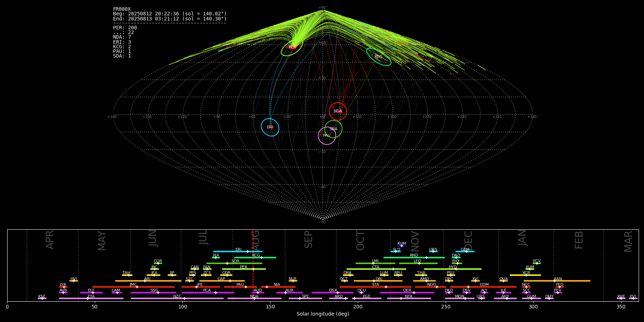Click the PER radiant circle on the sky map
This screenshot has height=322, width=644.
click(x=292, y=47)
